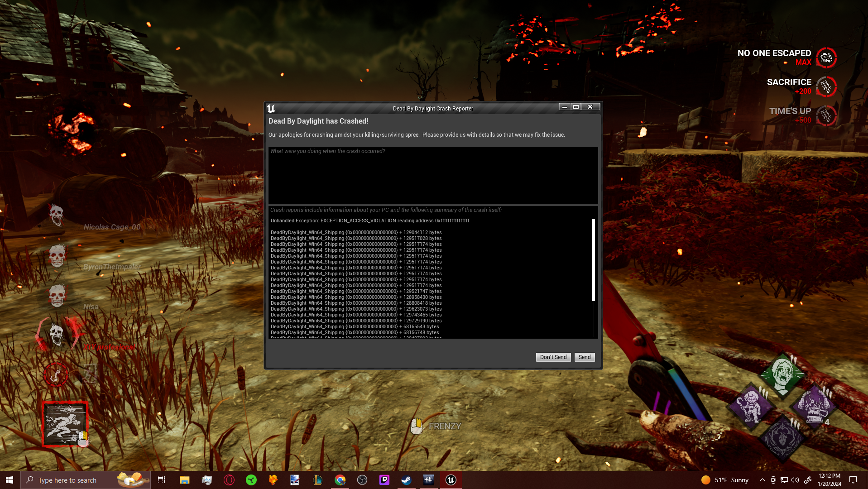The image size is (868, 489).
Task: Click the crash log vertical scrollbar
Action: tap(593, 260)
